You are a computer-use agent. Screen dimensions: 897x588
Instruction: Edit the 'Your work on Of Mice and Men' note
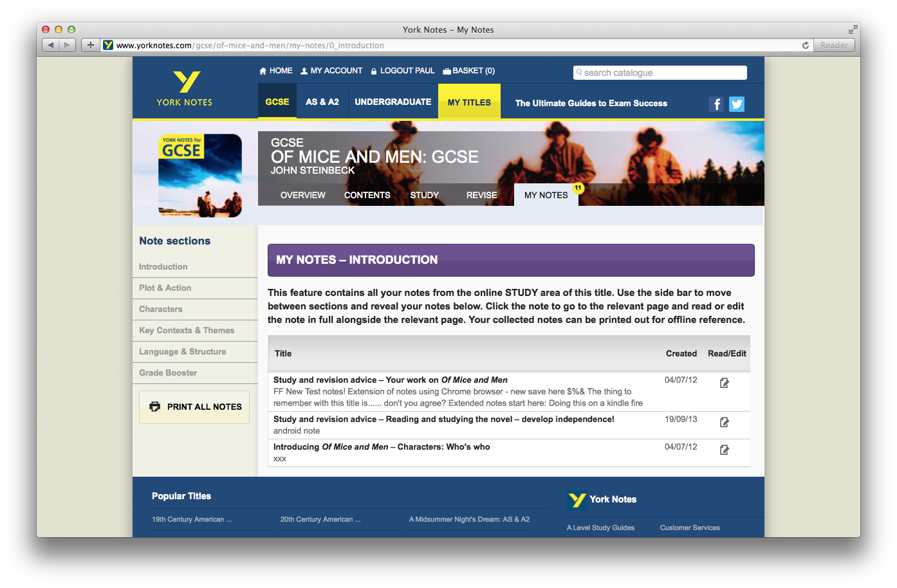point(724,383)
